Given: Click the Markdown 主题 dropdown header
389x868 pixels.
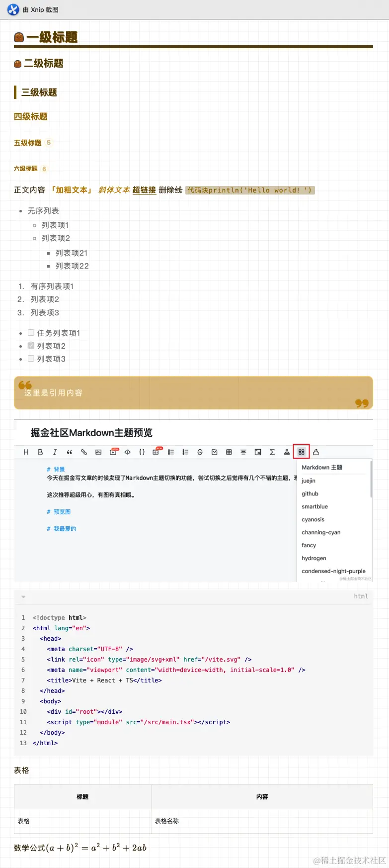Looking at the screenshot, I should tap(322, 468).
